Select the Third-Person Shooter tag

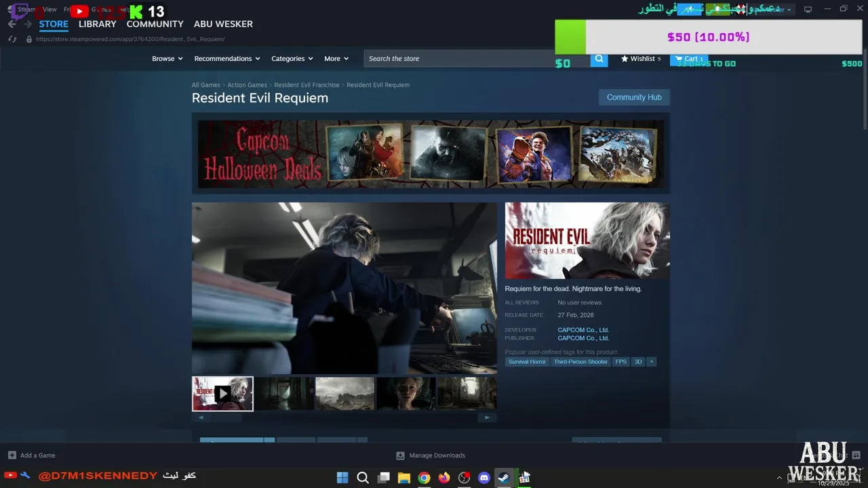tap(580, 362)
